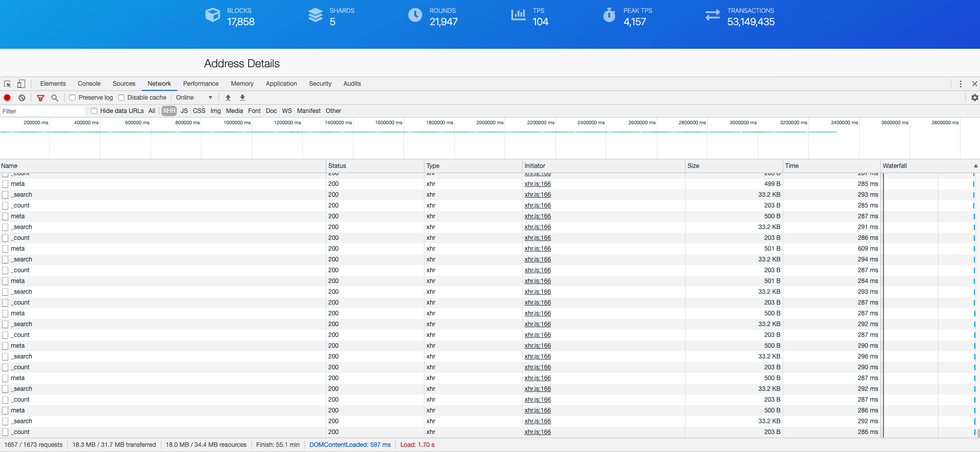Filter requests by Font type

[254, 111]
